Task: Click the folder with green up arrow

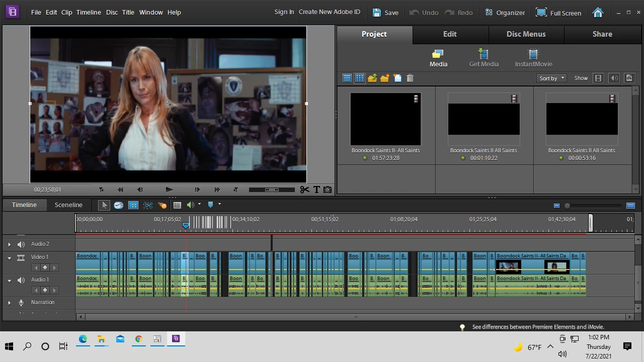Action: pos(372,78)
